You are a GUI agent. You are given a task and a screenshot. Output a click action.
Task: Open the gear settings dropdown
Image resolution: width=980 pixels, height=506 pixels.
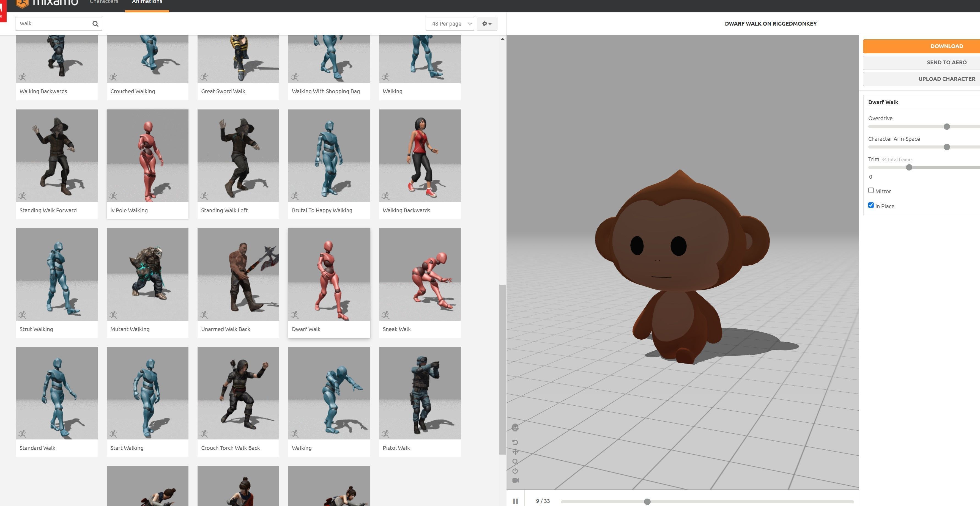pyautogui.click(x=487, y=24)
